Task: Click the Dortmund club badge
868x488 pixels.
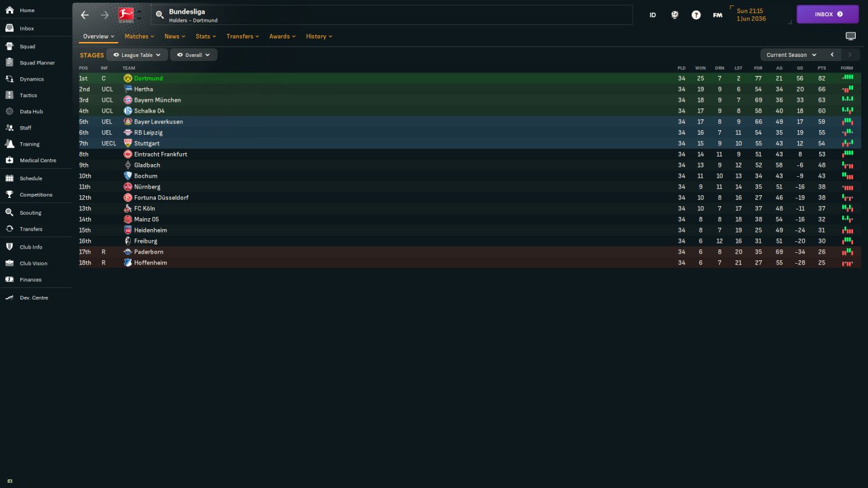Action: 127,79
